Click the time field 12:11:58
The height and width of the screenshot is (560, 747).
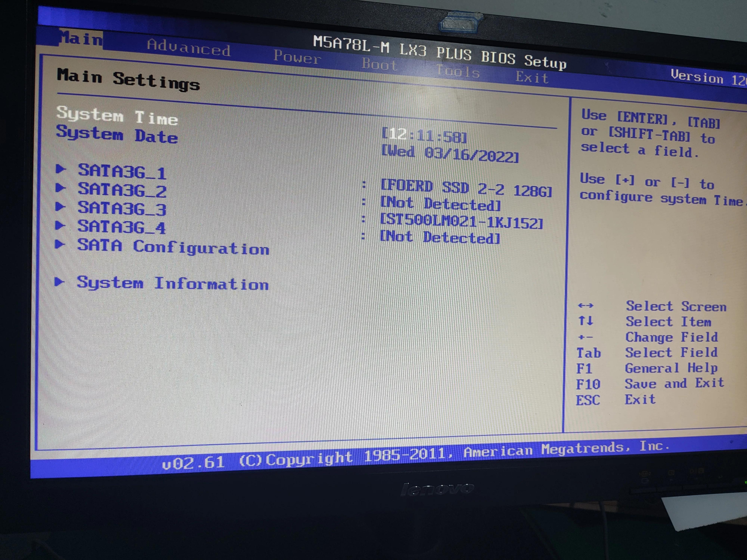(x=424, y=135)
